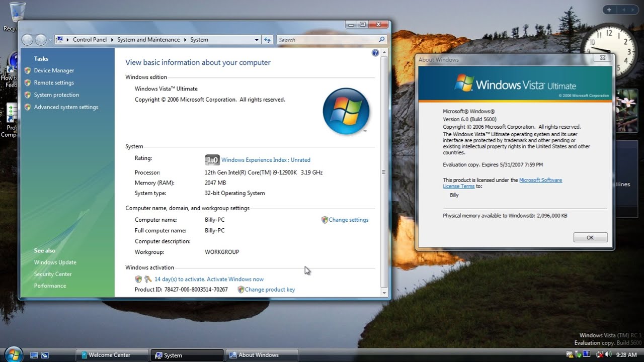Click the keys icon in Windows activation
The width and height of the screenshot is (644, 362).
coord(148,279)
